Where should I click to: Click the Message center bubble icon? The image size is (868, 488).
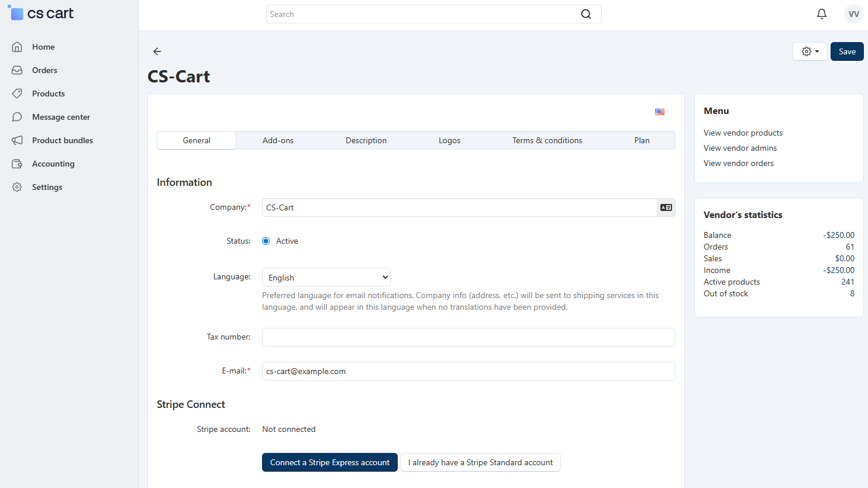pyautogui.click(x=17, y=117)
